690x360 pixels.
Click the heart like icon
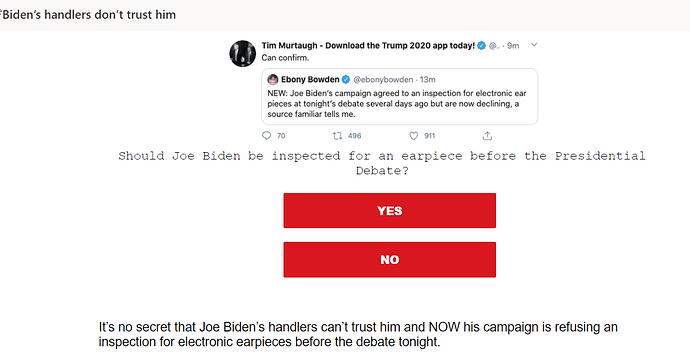(x=413, y=136)
